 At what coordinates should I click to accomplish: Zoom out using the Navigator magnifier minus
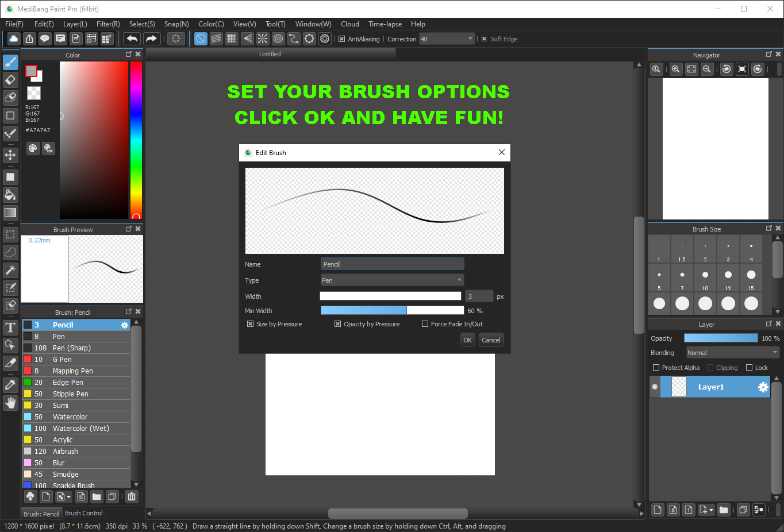[707, 69]
